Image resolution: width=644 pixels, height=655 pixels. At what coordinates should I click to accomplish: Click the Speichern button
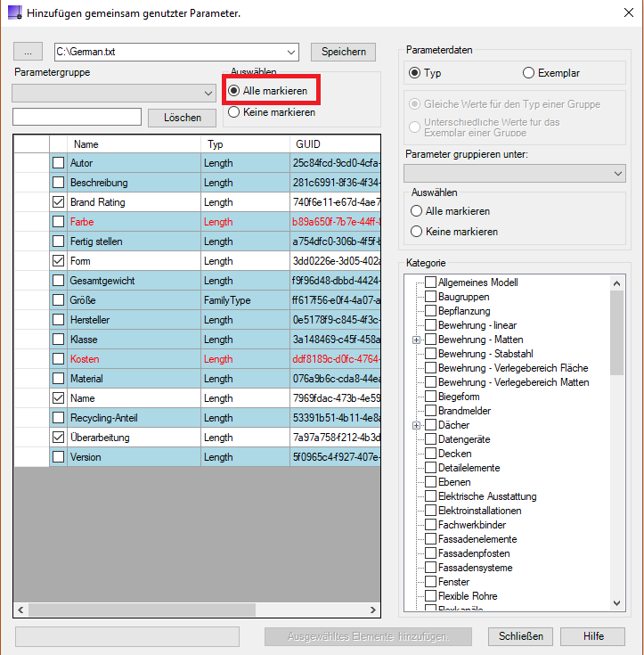(343, 52)
